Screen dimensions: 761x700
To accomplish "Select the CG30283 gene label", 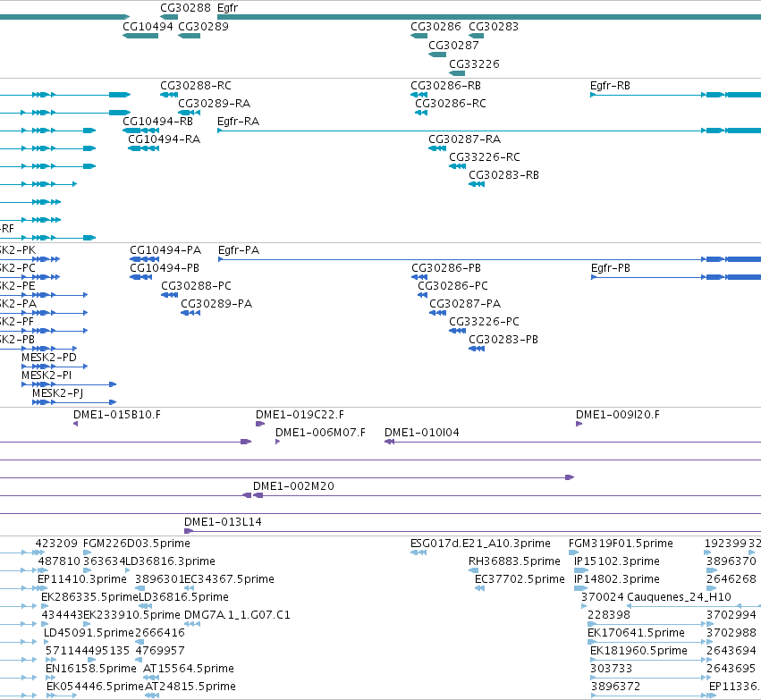I will pos(494,27).
